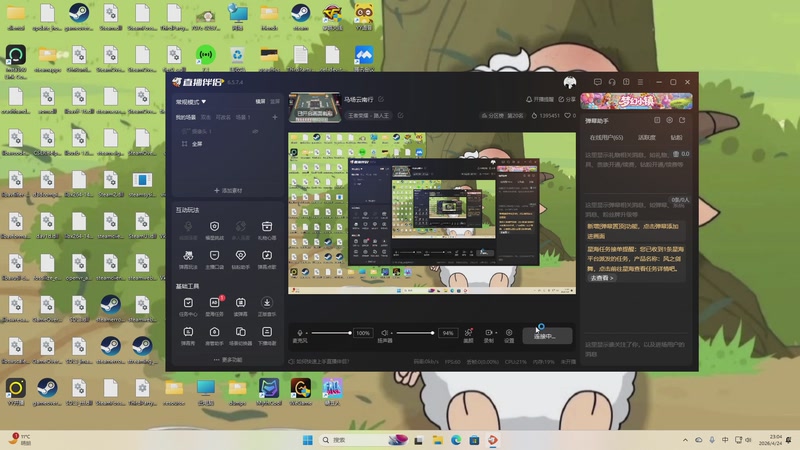Click the 去查看 task detail link

pos(602,278)
